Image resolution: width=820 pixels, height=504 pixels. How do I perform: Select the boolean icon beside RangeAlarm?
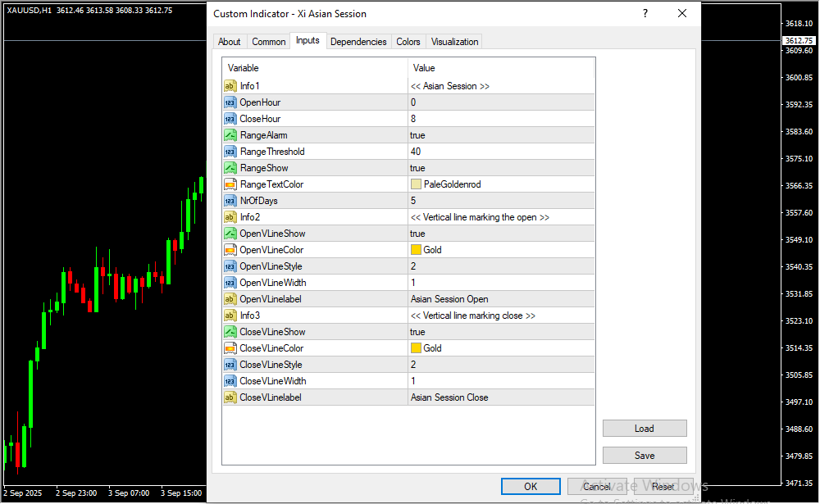pos(230,135)
